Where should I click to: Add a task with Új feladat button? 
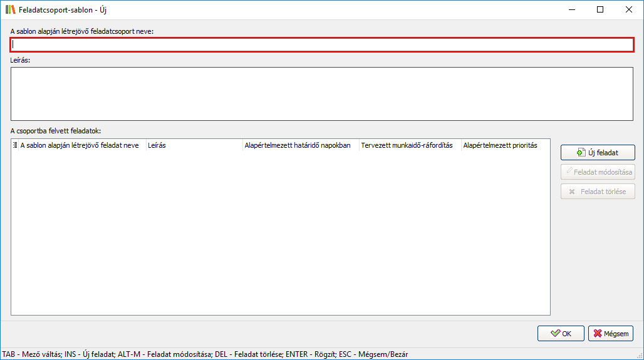tap(598, 152)
